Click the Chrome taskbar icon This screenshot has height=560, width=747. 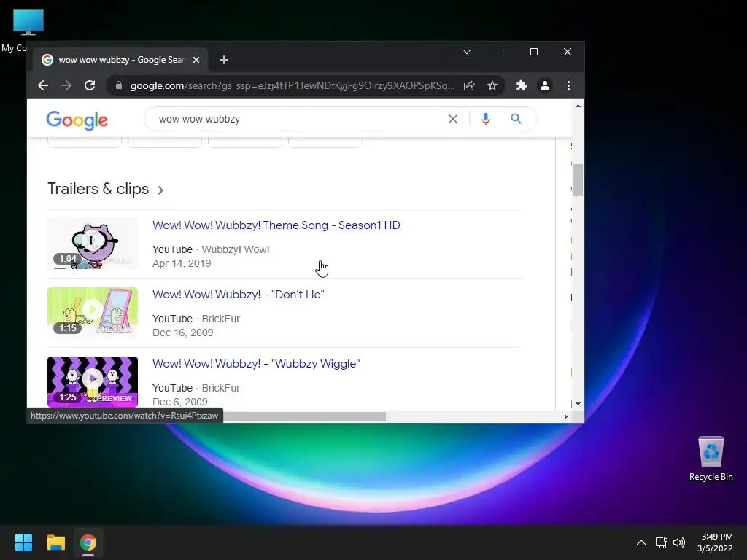coord(88,542)
